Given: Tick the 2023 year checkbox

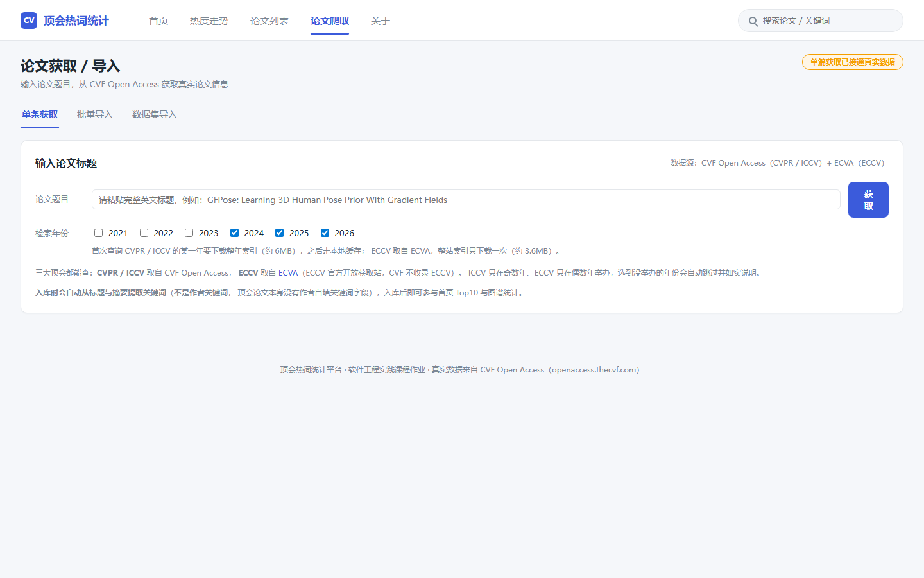Looking at the screenshot, I should pos(189,233).
